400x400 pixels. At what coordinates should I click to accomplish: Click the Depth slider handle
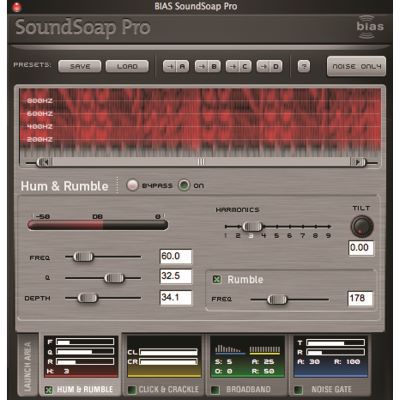[x=87, y=298]
